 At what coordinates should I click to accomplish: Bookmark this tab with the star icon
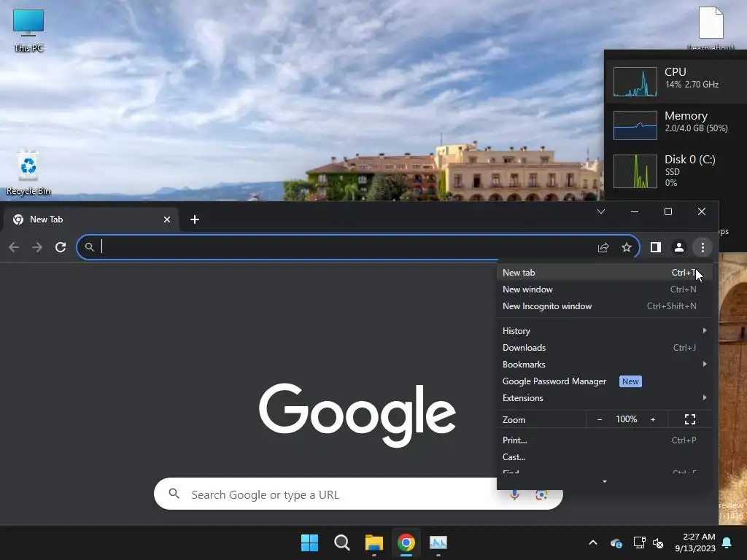coord(627,247)
